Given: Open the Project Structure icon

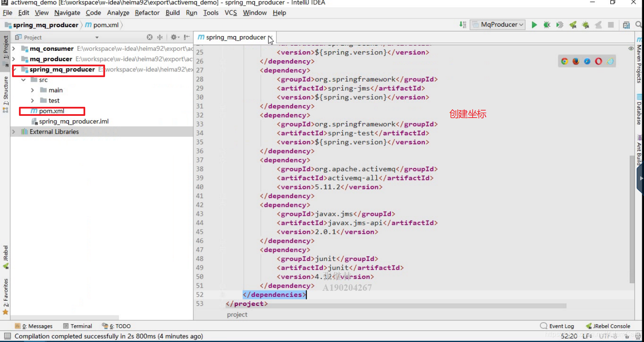Looking at the screenshot, I should pyautogui.click(x=626, y=25).
